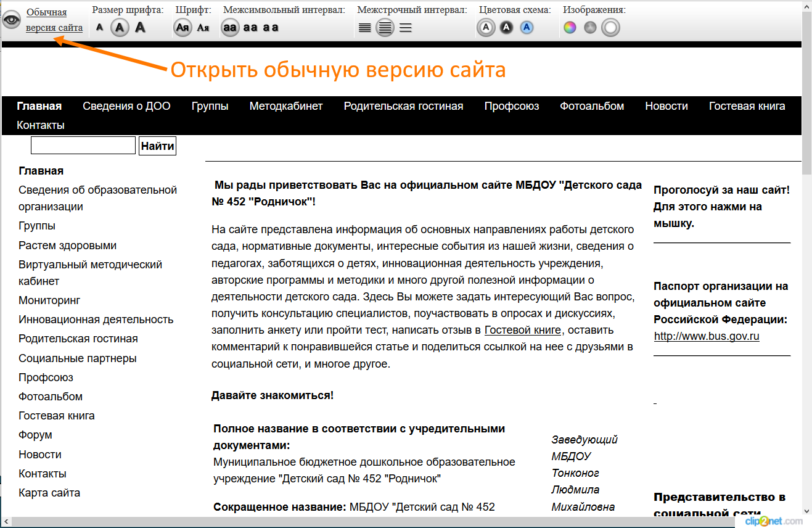Open the Методкабинет menu item
Viewport: 812px width, 528px height.
coord(286,106)
